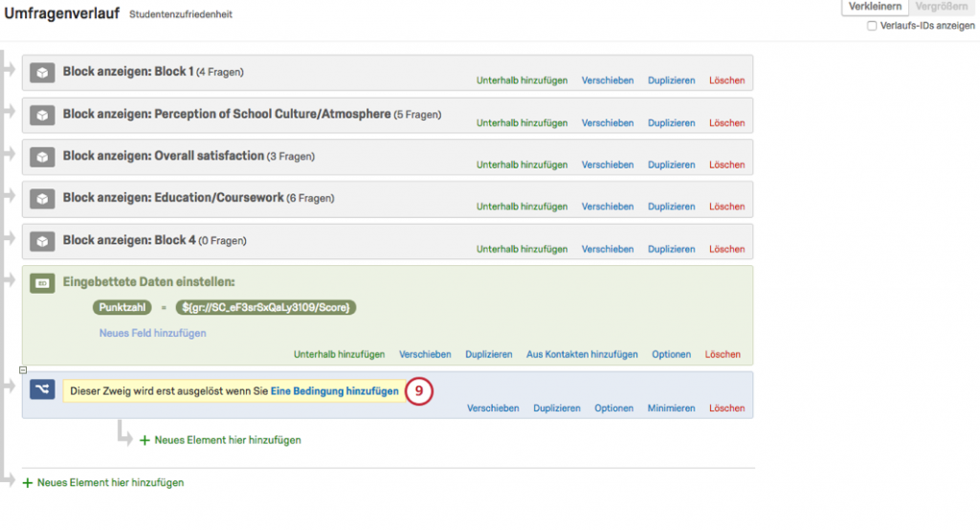
Task: Collapse the branch using the small minus box
Action: (x=23, y=370)
